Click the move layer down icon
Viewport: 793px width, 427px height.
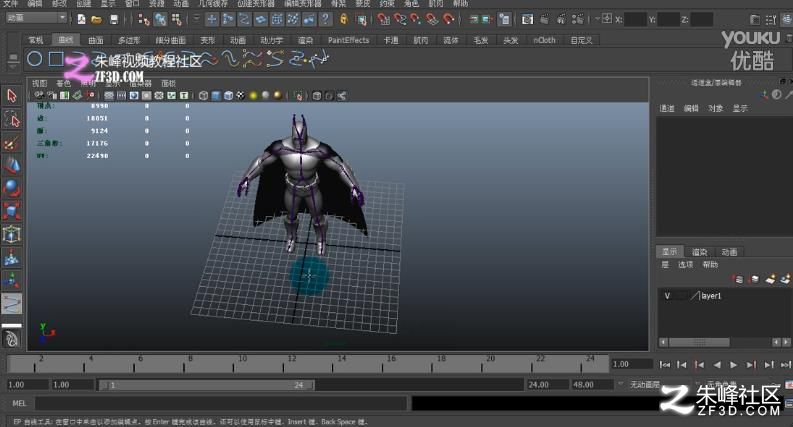(x=754, y=279)
